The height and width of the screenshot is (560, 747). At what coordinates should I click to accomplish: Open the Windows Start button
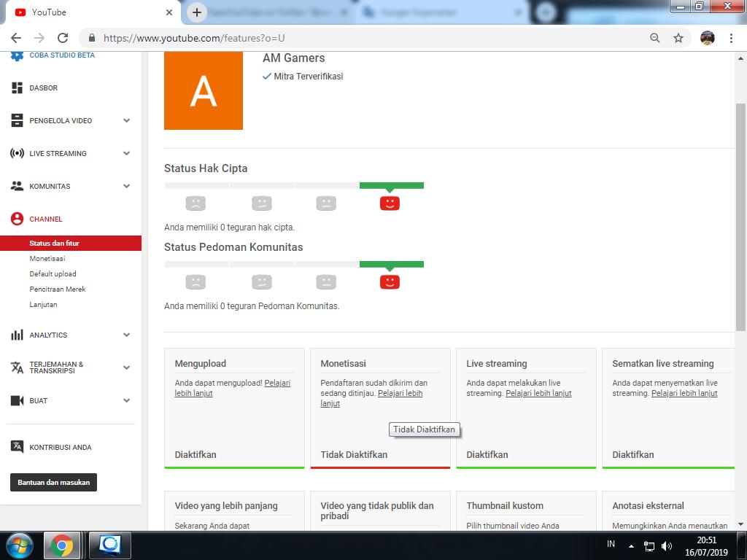(x=19, y=545)
